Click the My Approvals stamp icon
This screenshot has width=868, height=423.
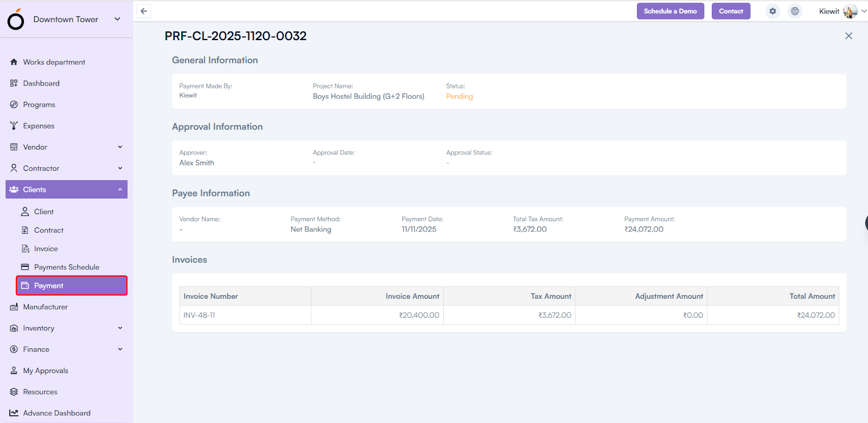tap(14, 370)
